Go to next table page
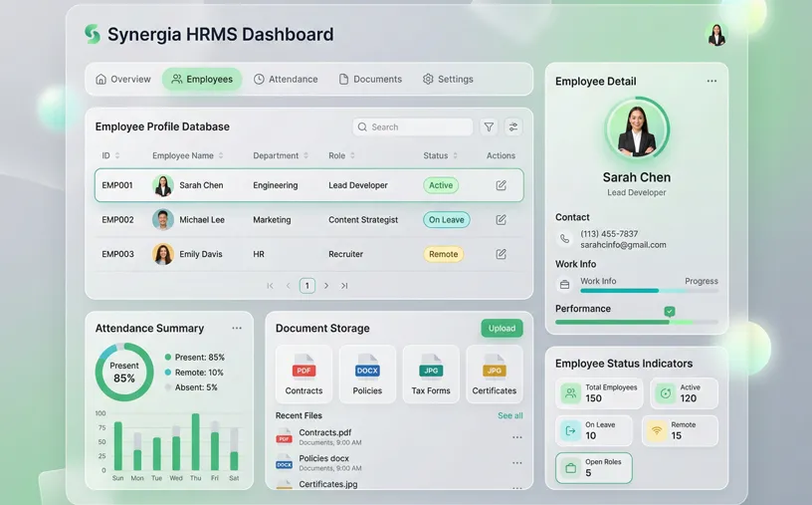812x505 pixels. (x=326, y=286)
